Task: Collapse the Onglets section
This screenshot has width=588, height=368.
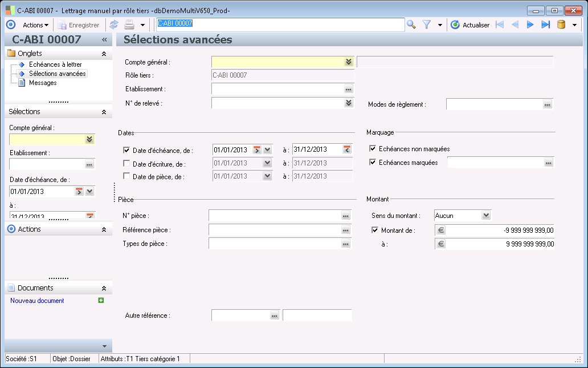Action: tap(104, 54)
